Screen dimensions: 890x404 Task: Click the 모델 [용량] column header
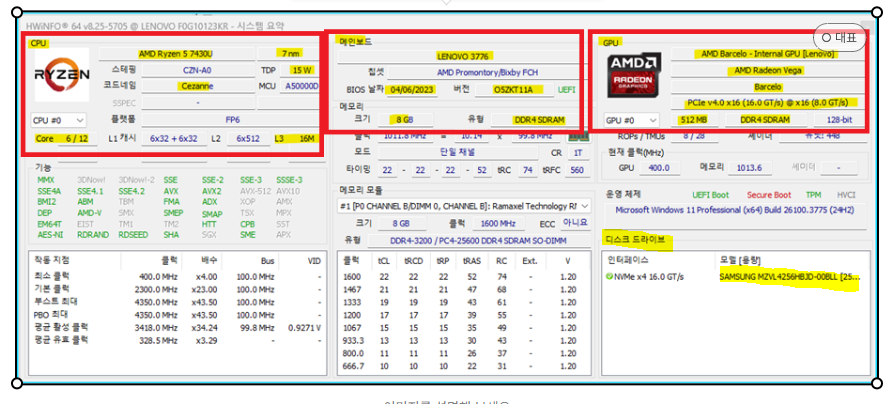(x=739, y=260)
